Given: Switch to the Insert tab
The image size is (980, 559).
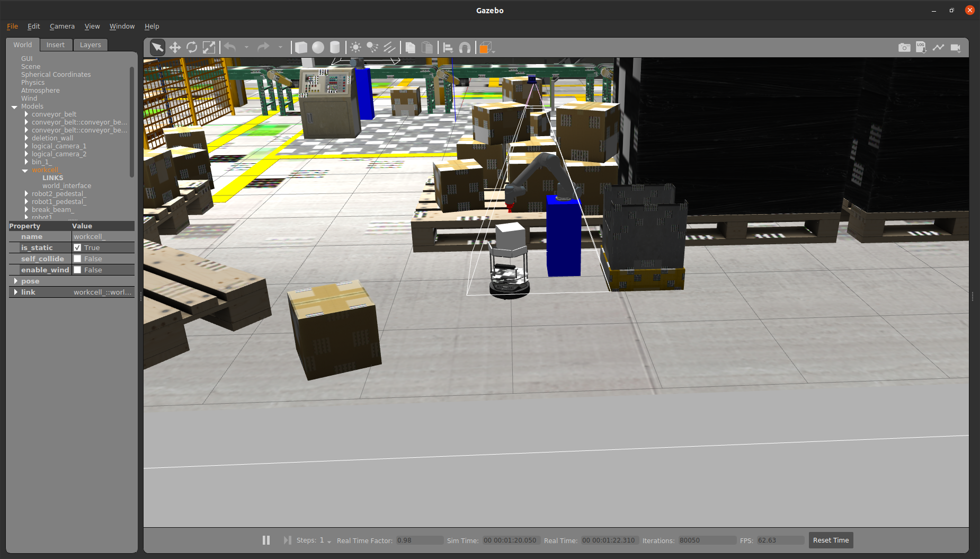Looking at the screenshot, I should tap(55, 45).
